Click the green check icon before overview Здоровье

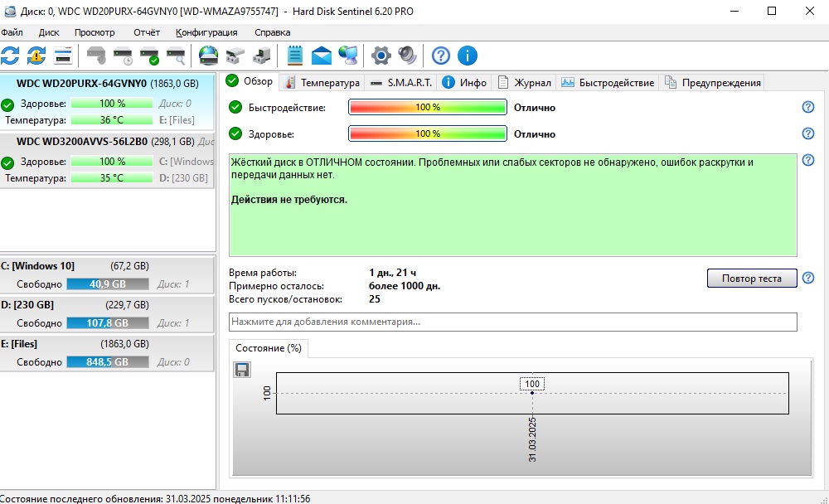[x=235, y=133]
